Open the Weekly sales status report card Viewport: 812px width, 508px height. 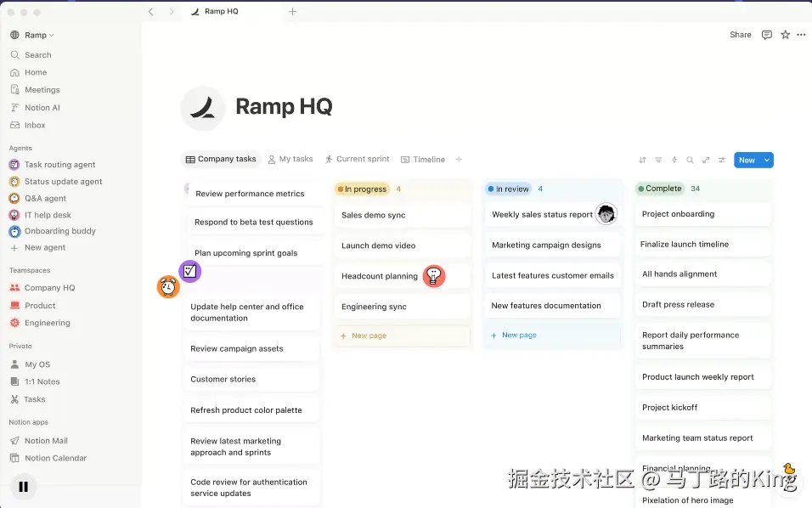(x=553, y=214)
